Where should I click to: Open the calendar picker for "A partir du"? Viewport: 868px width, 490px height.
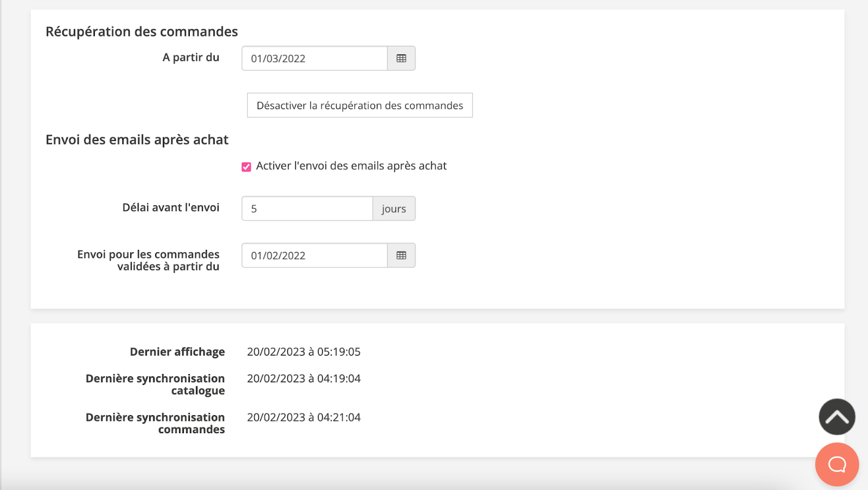coord(401,59)
